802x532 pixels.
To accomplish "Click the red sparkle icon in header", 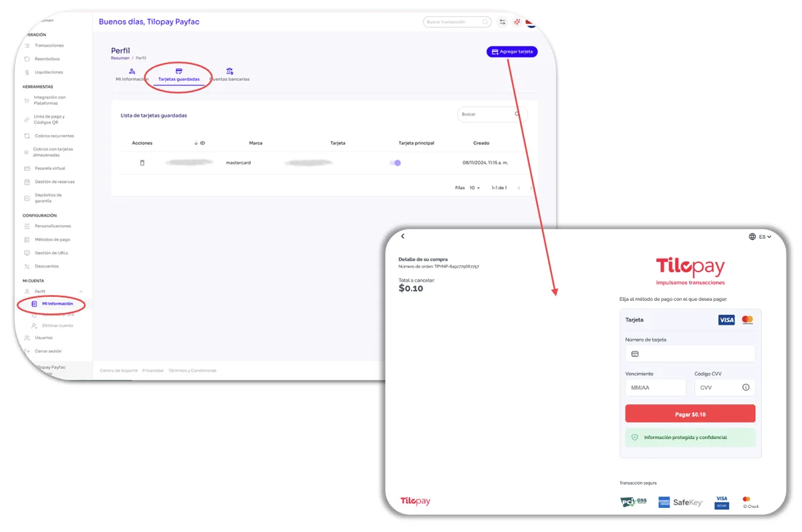I will [517, 22].
